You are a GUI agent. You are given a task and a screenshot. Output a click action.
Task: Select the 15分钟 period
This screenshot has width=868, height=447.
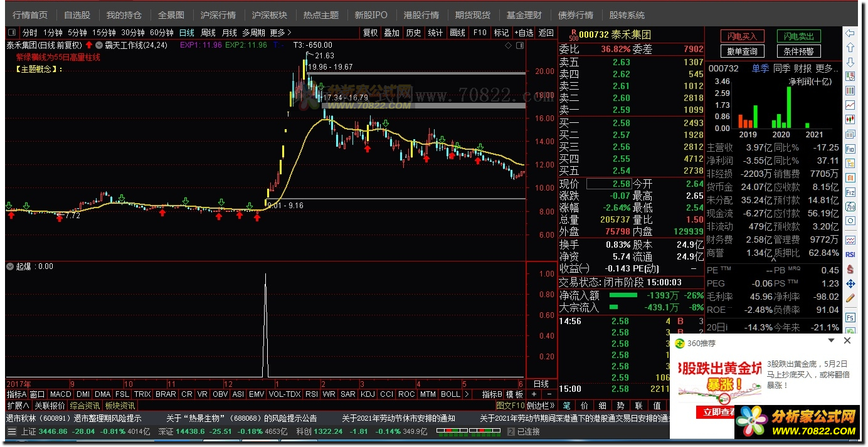pos(104,33)
